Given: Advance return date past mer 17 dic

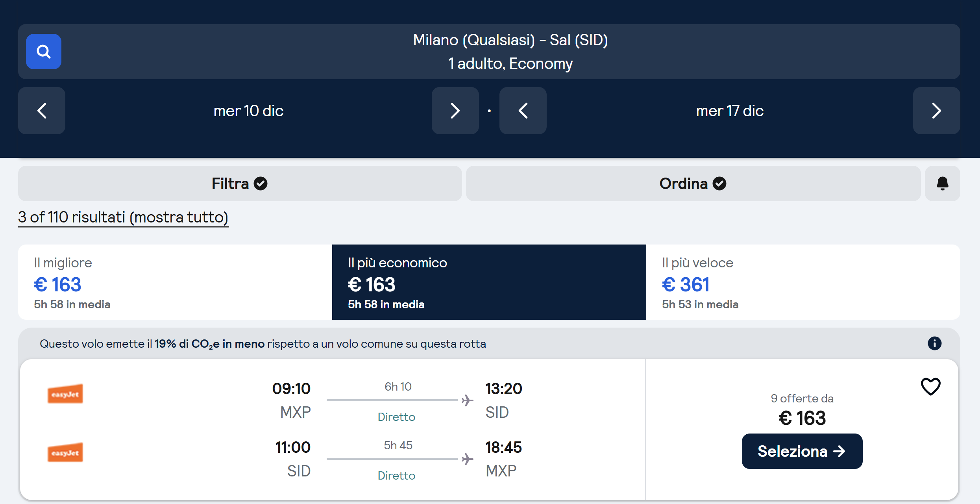Looking at the screenshot, I should pyautogui.click(x=936, y=111).
